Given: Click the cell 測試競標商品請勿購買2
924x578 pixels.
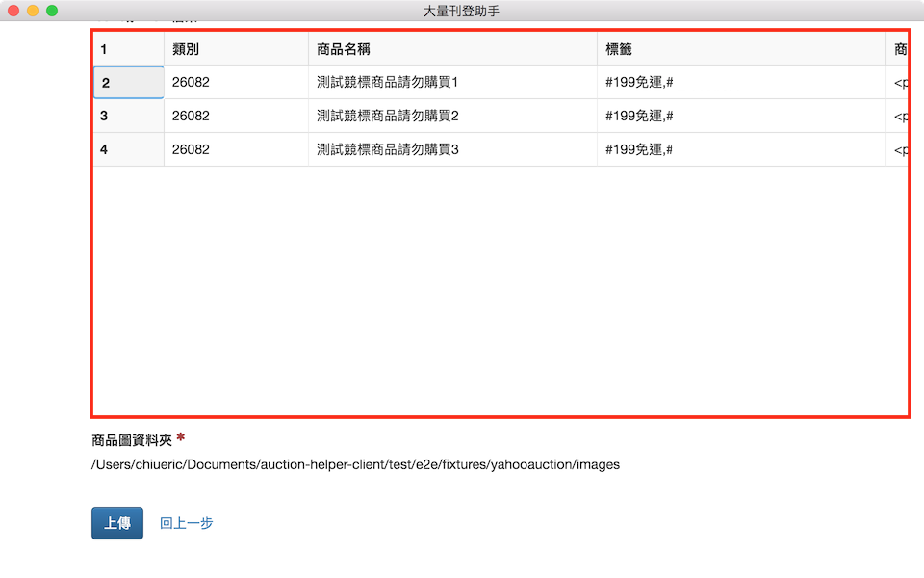Looking at the screenshot, I should pyautogui.click(x=452, y=116).
